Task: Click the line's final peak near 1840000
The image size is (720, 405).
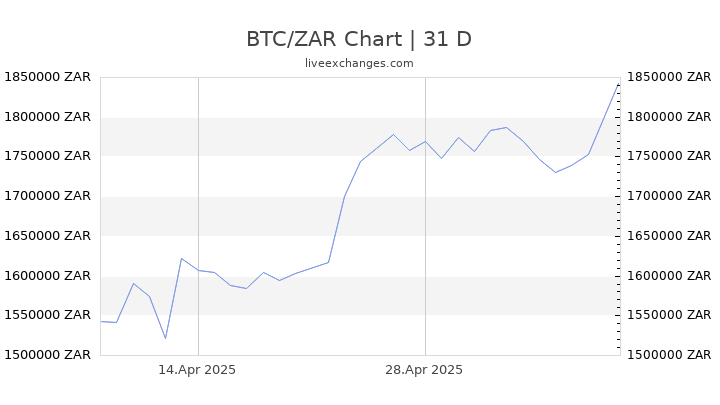Action: click(618, 85)
